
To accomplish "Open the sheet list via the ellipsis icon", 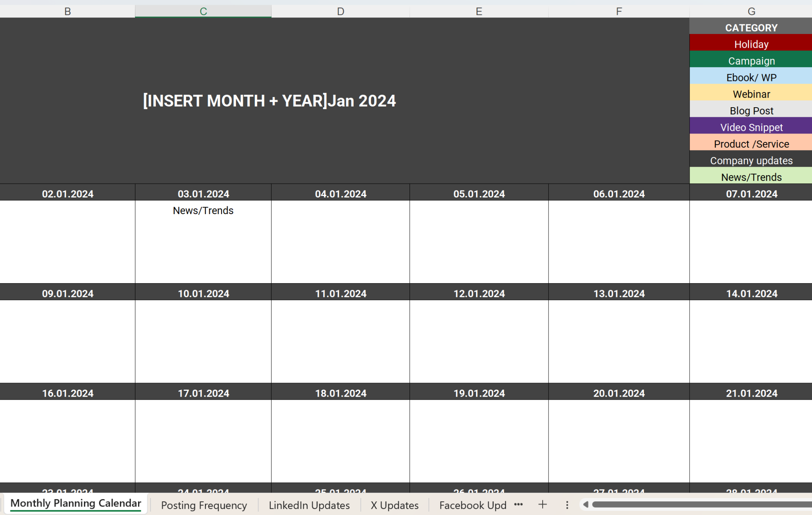I will 518,504.
